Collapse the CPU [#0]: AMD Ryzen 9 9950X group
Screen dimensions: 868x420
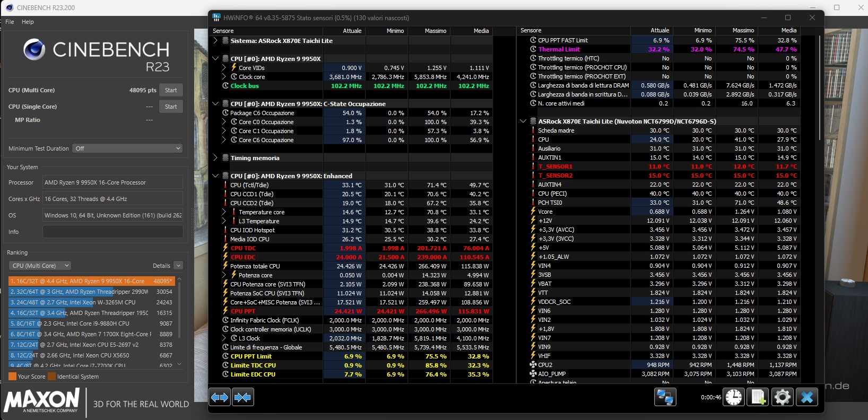(215, 58)
